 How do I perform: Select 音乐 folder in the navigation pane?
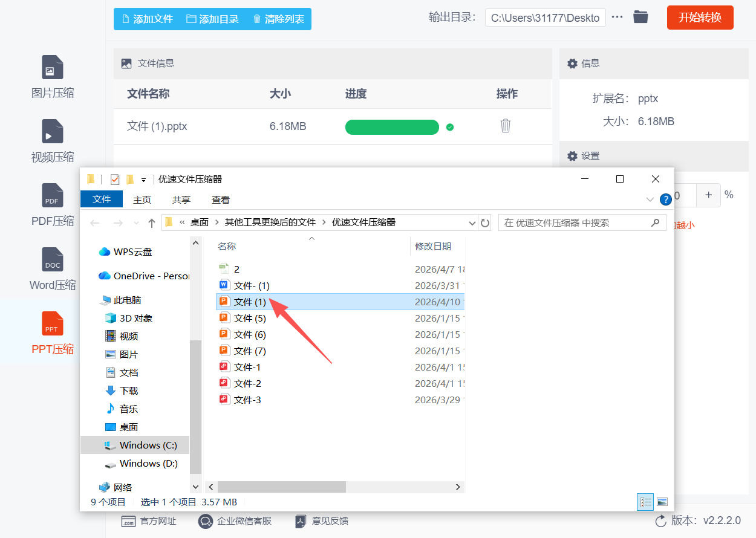[x=122, y=409]
